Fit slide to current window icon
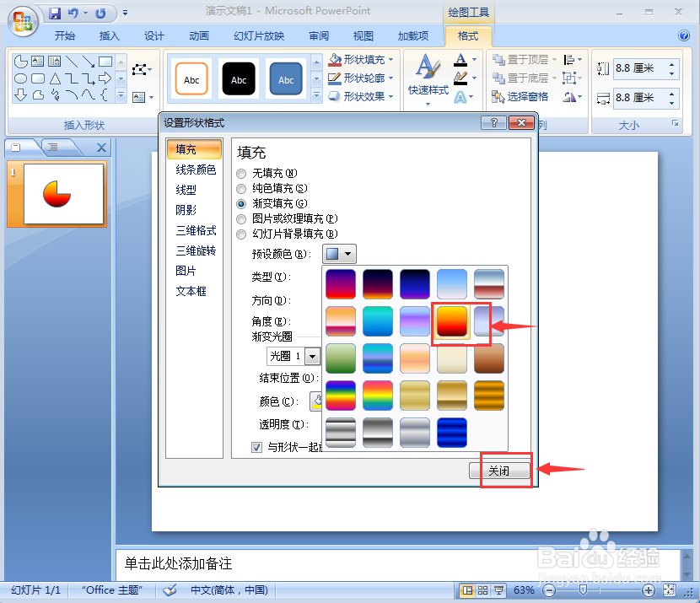 coord(669,590)
